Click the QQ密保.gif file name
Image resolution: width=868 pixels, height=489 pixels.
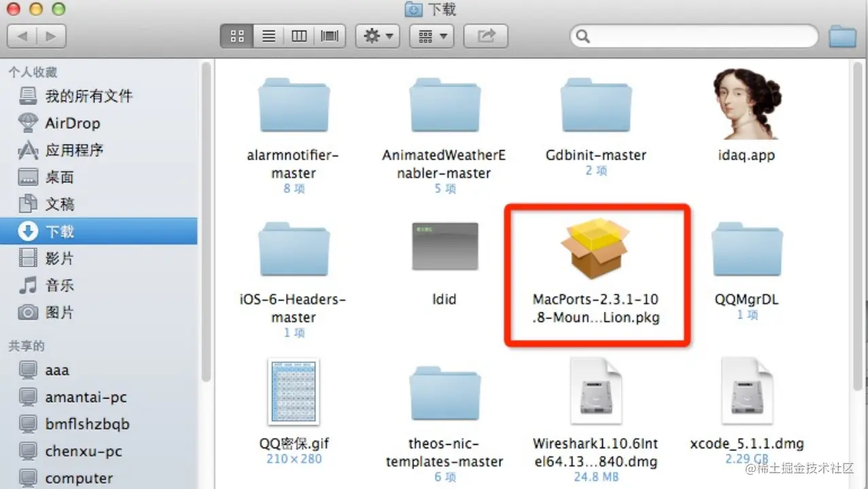(294, 443)
